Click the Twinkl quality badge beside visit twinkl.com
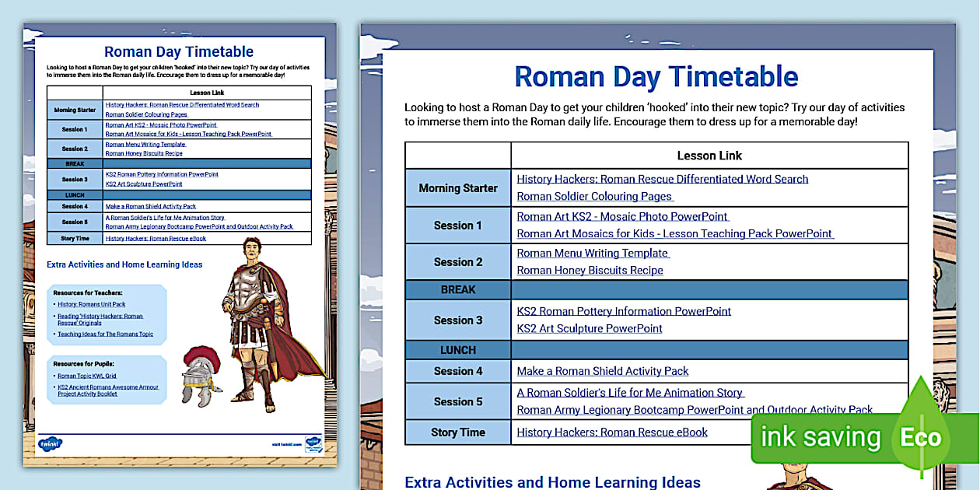 313,443
